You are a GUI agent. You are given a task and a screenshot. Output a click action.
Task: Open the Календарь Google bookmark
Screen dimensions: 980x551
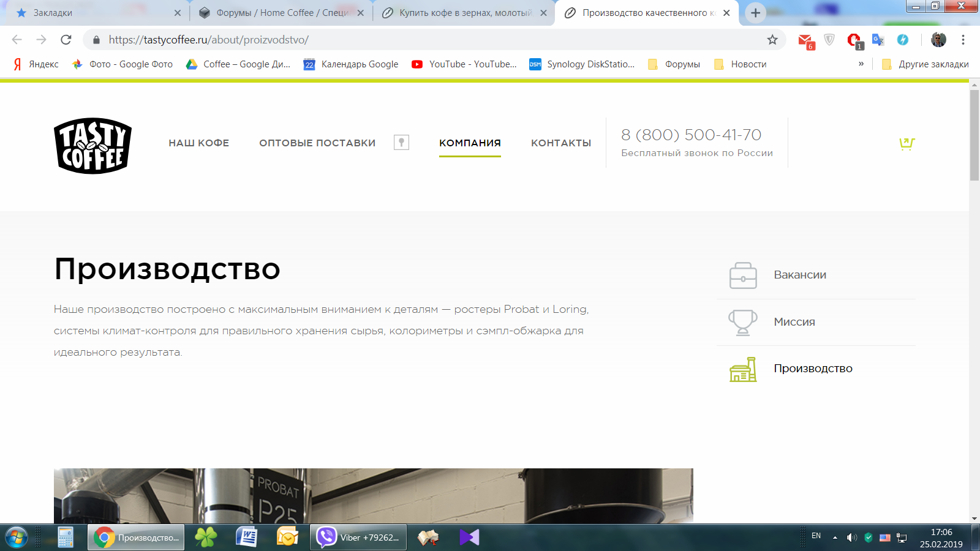coord(351,64)
